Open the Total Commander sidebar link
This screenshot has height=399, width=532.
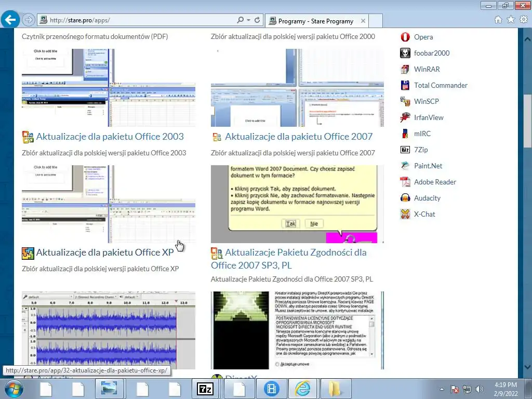click(x=441, y=85)
